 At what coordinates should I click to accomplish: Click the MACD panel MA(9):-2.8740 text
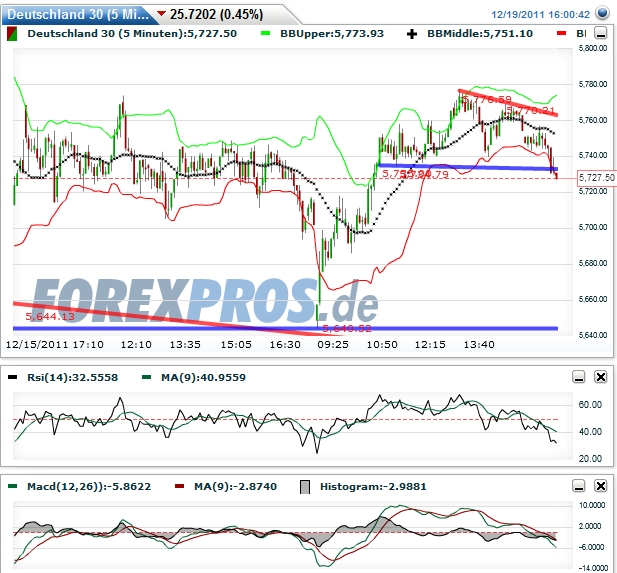[235, 486]
